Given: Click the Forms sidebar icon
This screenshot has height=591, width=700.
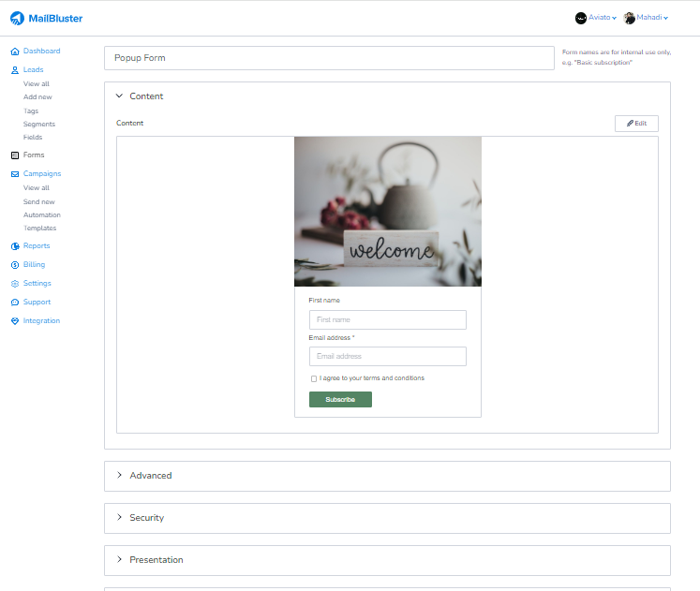Looking at the screenshot, I should [15, 155].
